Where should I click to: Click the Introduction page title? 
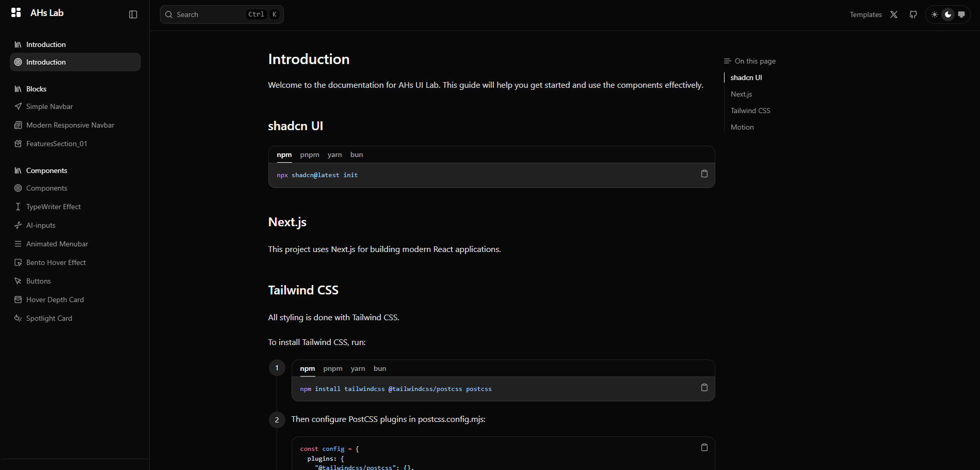[x=309, y=59]
